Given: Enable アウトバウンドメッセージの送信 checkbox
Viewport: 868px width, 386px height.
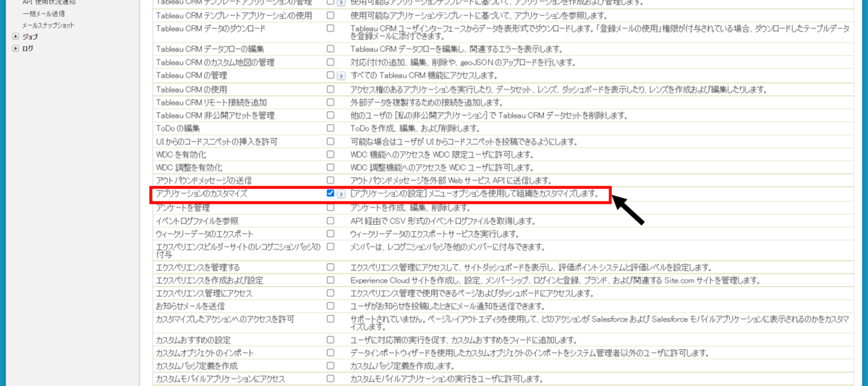Looking at the screenshot, I should click(331, 180).
